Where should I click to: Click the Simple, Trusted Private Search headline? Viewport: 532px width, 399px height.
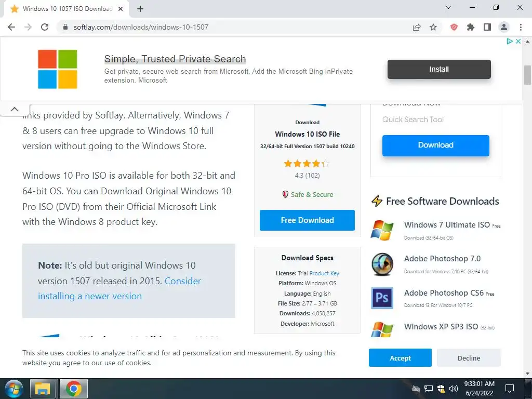click(175, 59)
